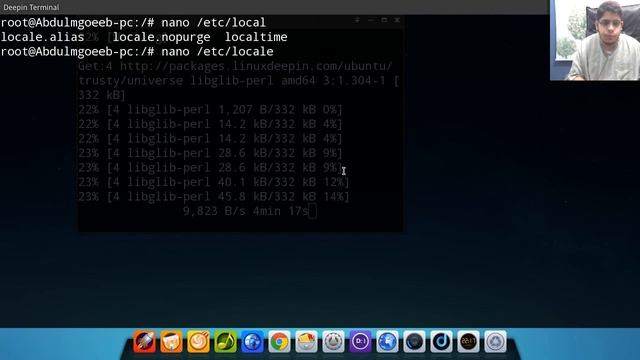The width and height of the screenshot is (640, 360).
Task: Launch the orange swirl app in dock
Action: (x=198, y=341)
